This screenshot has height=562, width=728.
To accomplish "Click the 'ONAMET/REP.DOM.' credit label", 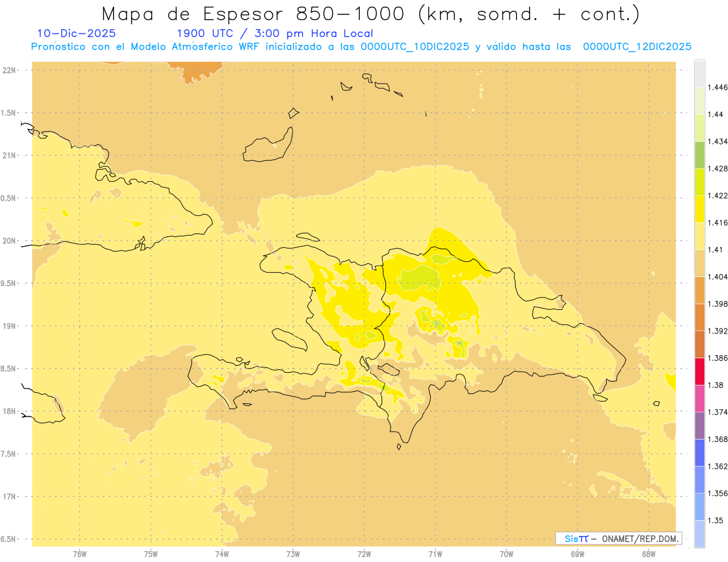I will 639,538.
